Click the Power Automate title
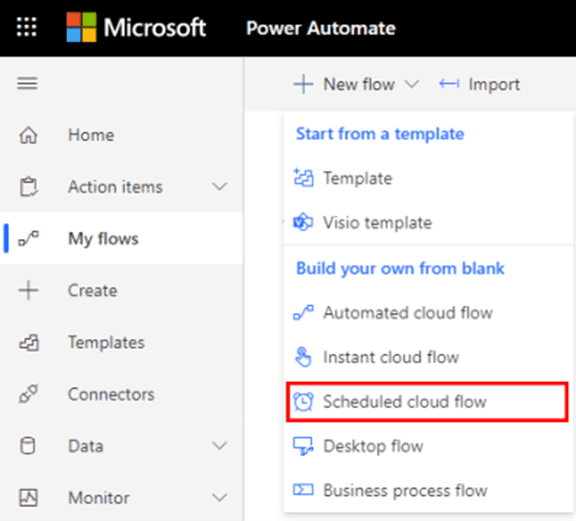 (x=321, y=28)
